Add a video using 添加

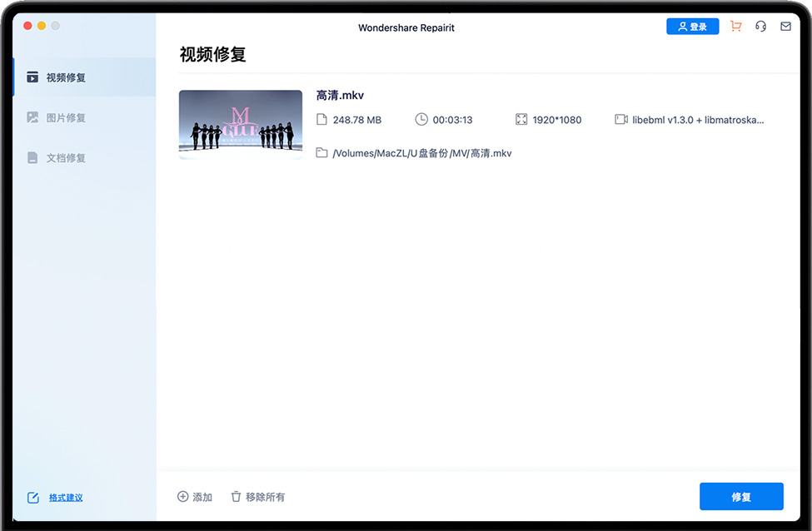click(195, 497)
